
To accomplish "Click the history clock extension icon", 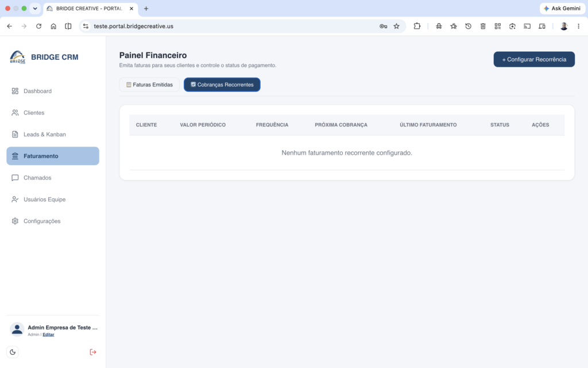I will tap(469, 26).
